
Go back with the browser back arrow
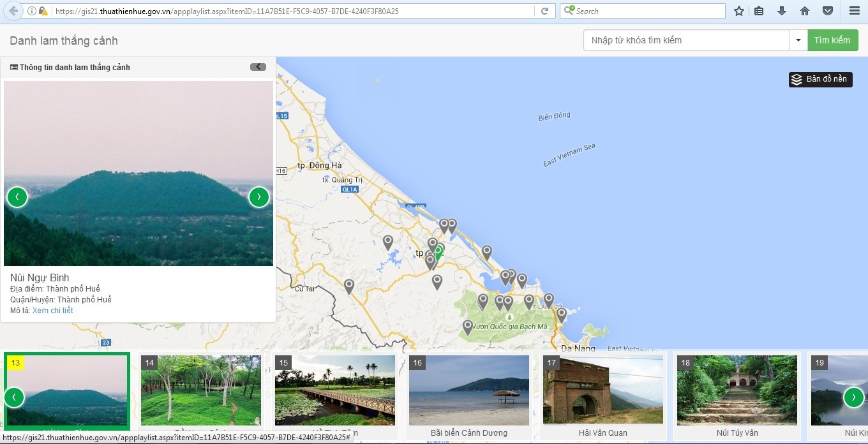pos(13,11)
